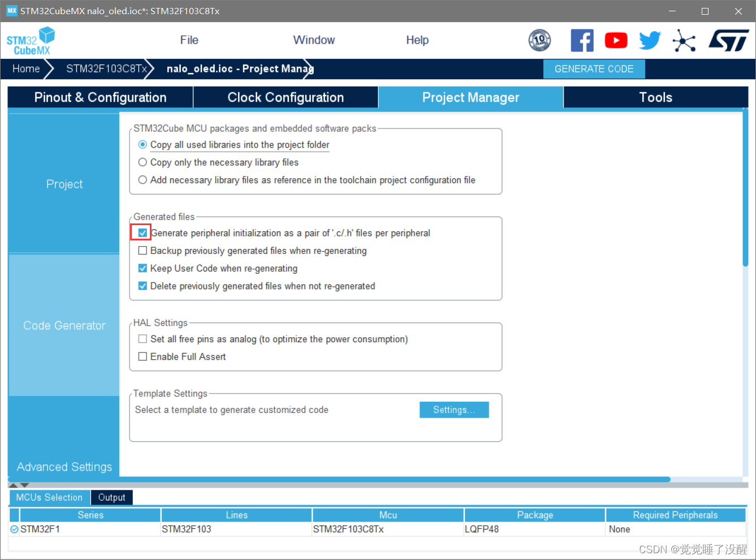The width and height of the screenshot is (756, 560).
Task: Open the Window menu
Action: [x=314, y=40]
